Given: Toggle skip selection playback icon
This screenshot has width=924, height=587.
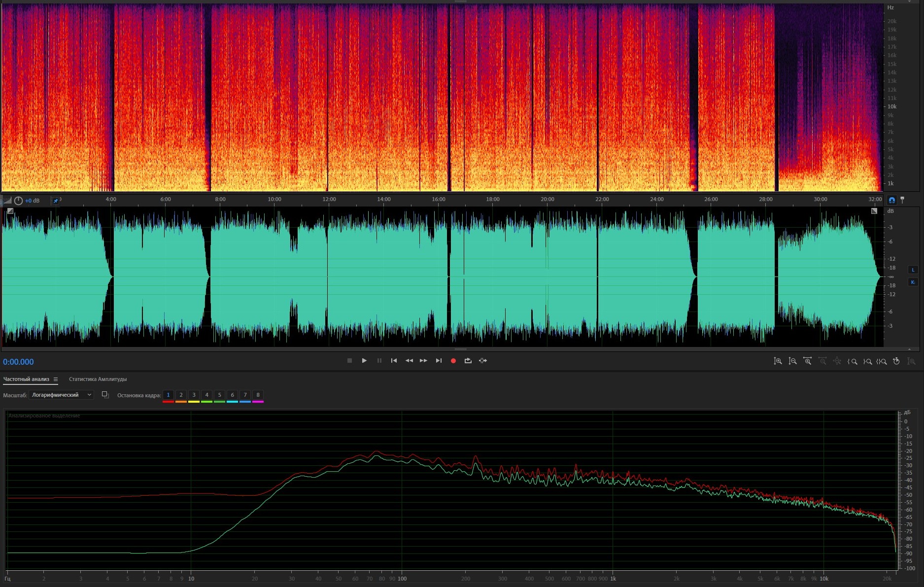Looking at the screenshot, I should (x=483, y=361).
